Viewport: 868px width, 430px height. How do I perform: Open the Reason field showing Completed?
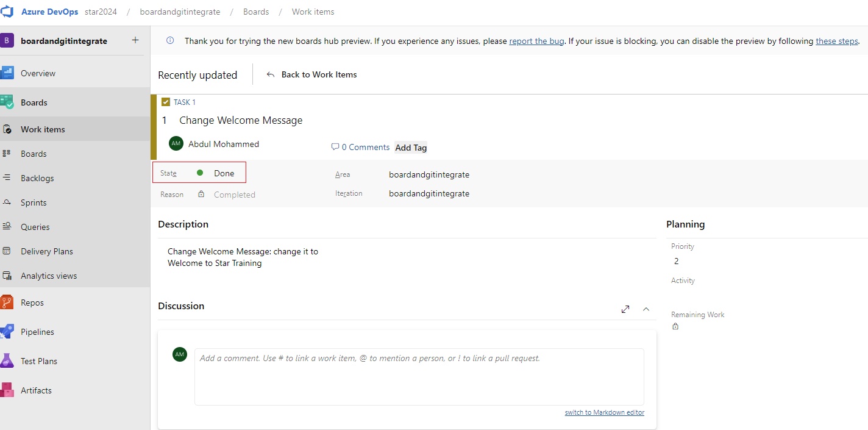tap(235, 195)
